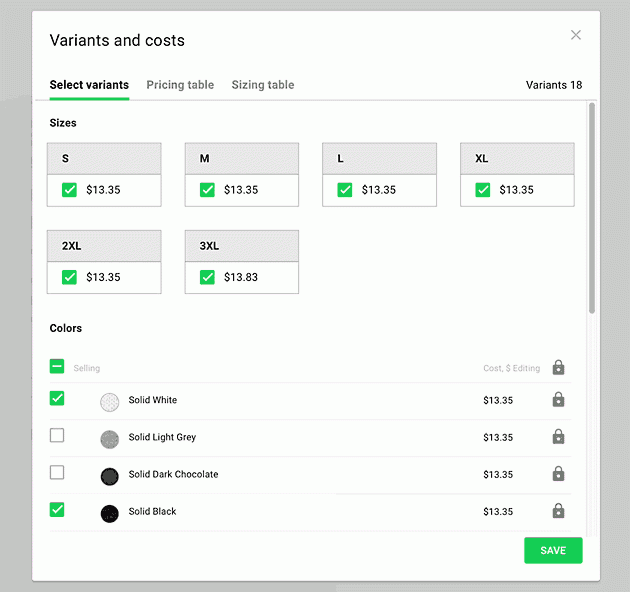Image resolution: width=630 pixels, height=592 pixels.
Task: Click the $13.83 price for 3XL
Action: (x=241, y=277)
